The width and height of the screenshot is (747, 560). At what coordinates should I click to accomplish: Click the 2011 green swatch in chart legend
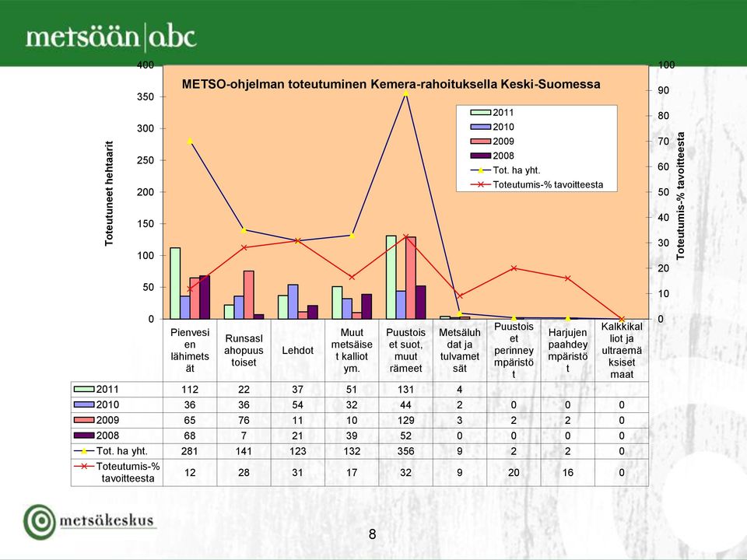point(480,113)
